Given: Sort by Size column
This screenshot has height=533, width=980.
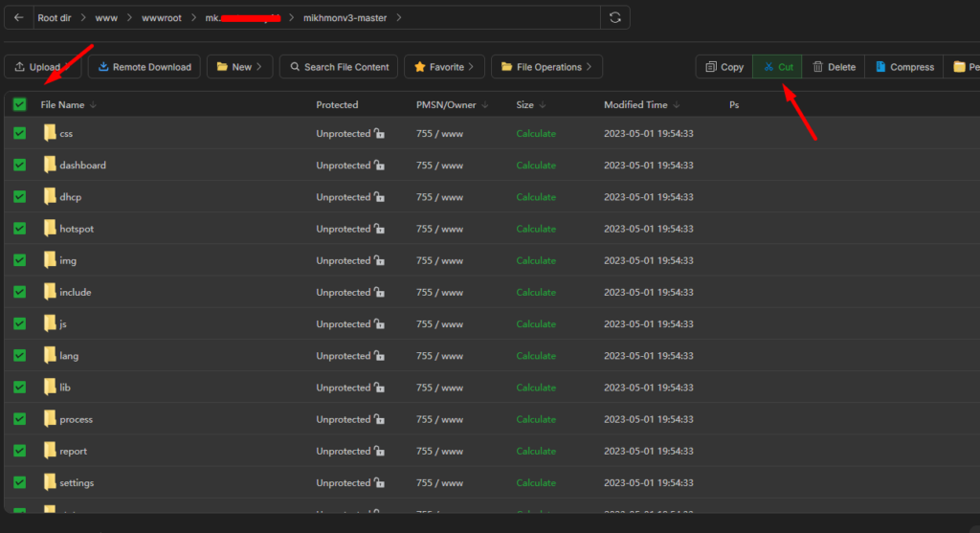Looking at the screenshot, I should 530,105.
